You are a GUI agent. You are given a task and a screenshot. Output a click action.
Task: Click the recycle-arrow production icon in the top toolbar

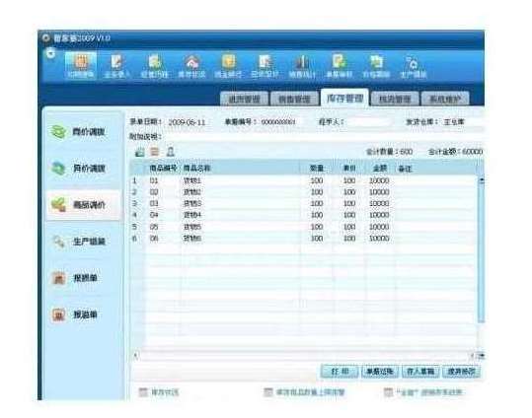(x=413, y=66)
